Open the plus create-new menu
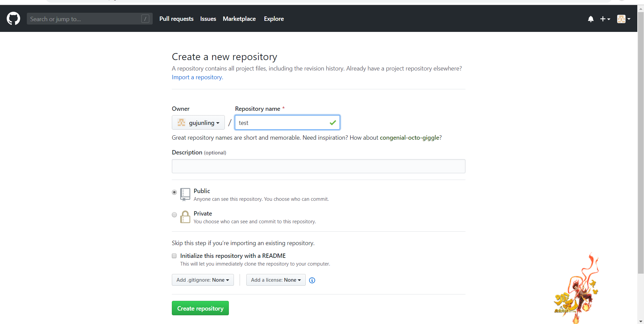Screen dimensions: 644x324 pos(605,19)
